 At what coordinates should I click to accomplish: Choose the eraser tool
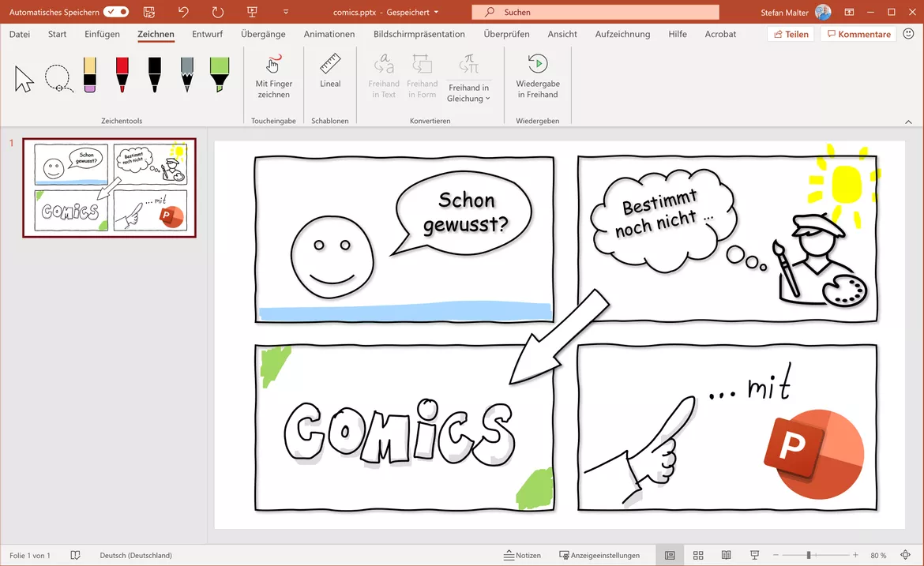tap(89, 75)
